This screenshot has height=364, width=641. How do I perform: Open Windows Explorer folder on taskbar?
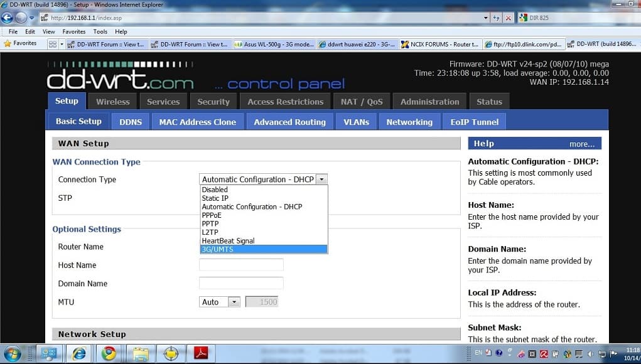coord(139,353)
